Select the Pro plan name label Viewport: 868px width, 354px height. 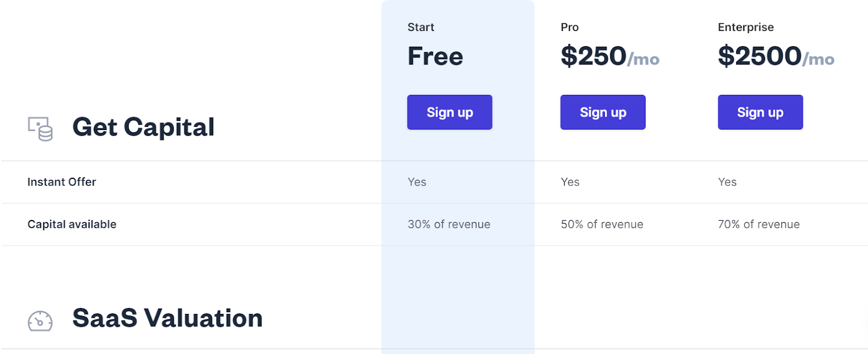pos(569,27)
